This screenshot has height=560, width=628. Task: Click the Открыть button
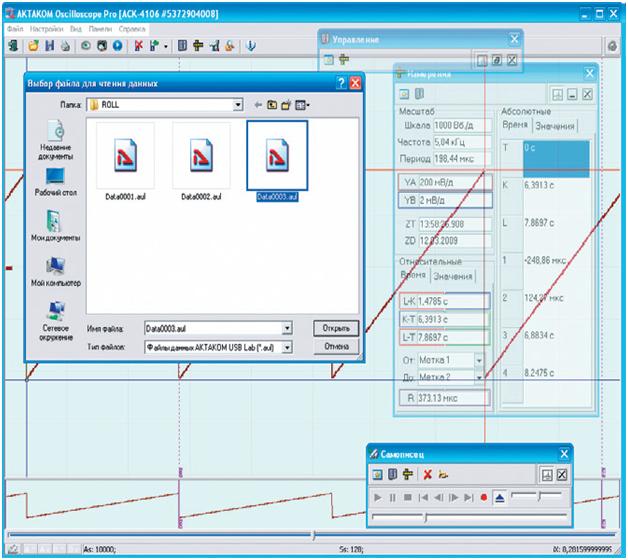pyautogui.click(x=336, y=328)
